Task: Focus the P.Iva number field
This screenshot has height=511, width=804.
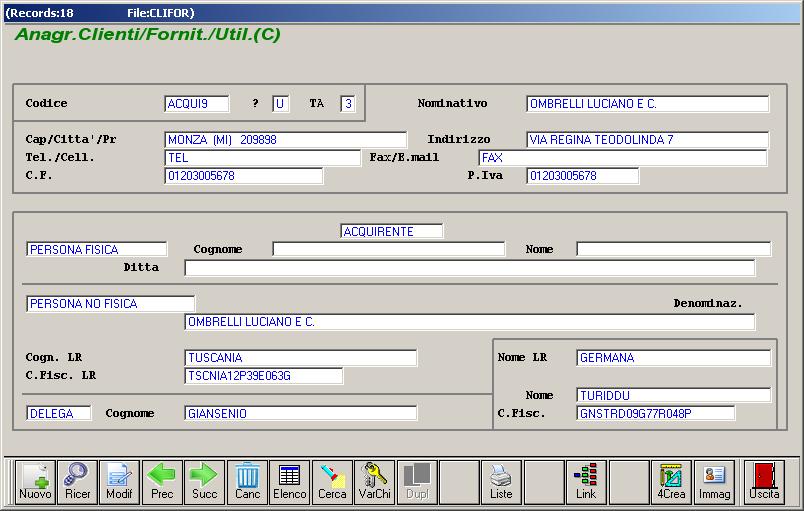Action: (x=582, y=176)
